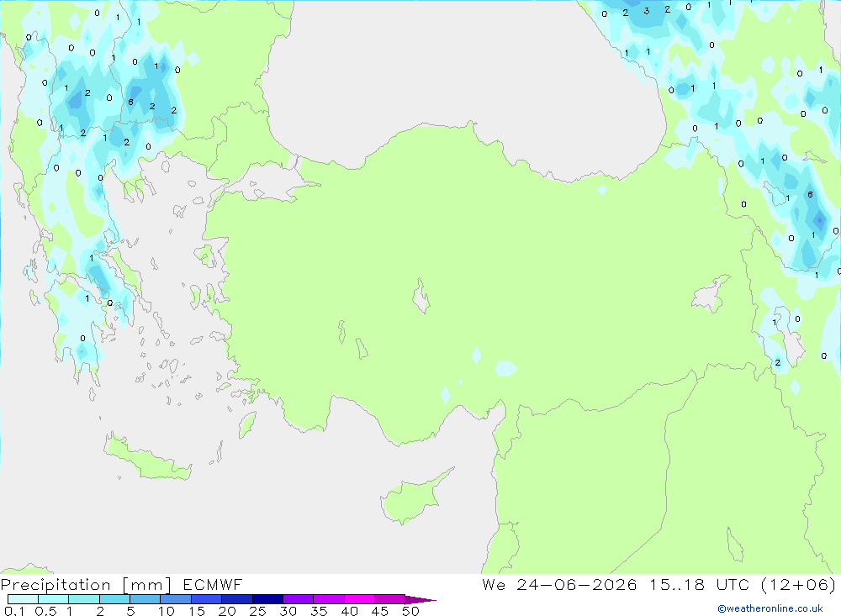Click the "0.1" legend scale label
Viewport: 841px width, 616px height.
pyautogui.click(x=14, y=611)
